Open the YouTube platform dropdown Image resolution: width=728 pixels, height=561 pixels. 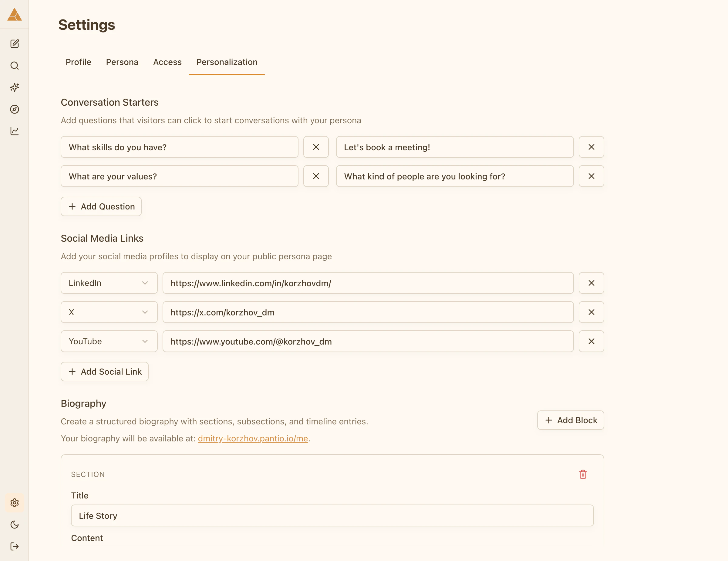tap(109, 341)
